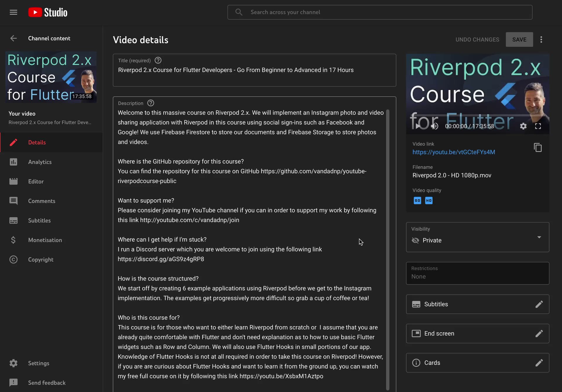
Task: Click the filename Riverpod 2.0 - HD 1080p.mov
Action: pos(452,175)
